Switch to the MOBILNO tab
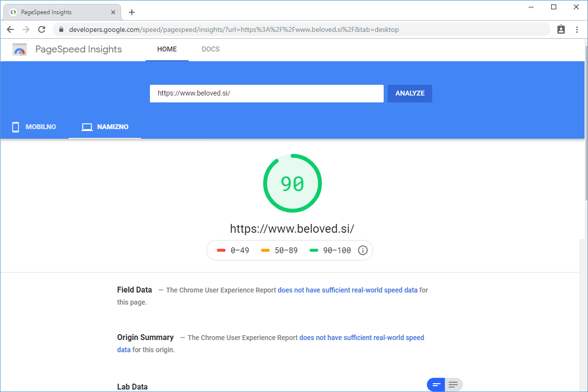Screen dimensions: 588x392 (34, 127)
